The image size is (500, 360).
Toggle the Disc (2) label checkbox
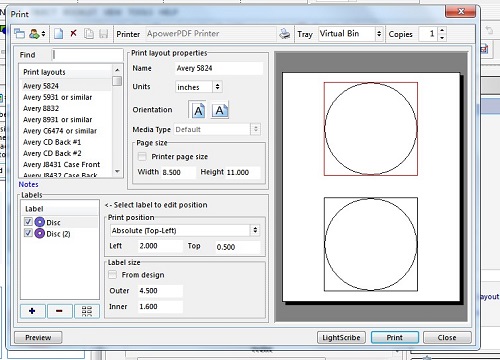pyautogui.click(x=28, y=233)
